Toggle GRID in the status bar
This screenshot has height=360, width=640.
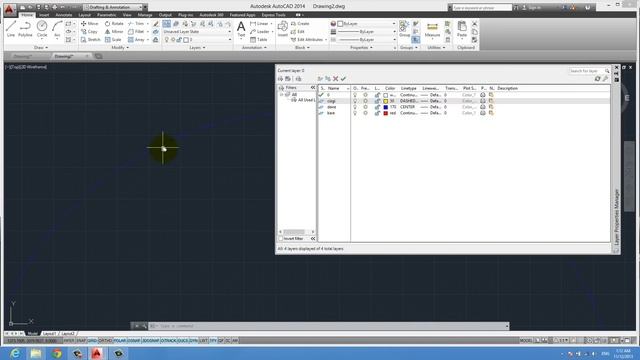tap(92, 340)
